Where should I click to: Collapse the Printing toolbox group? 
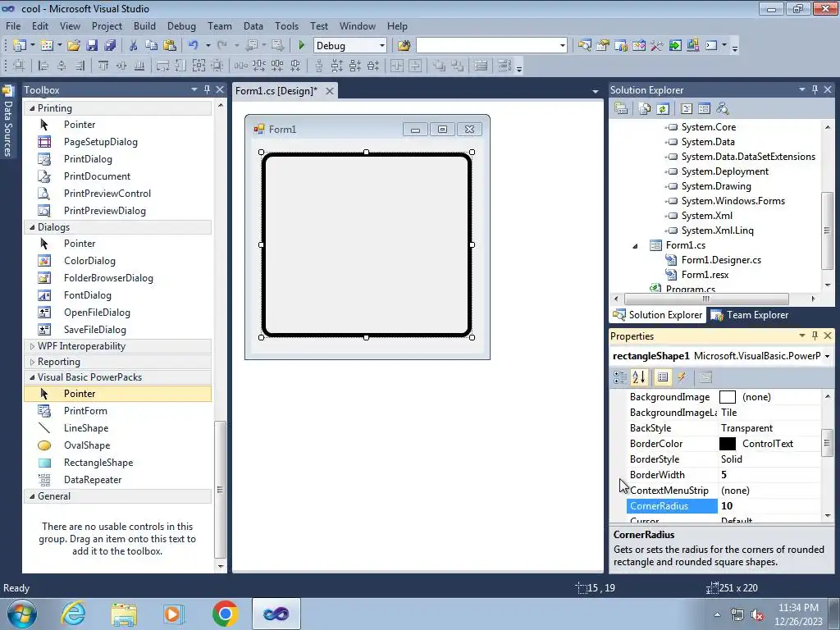pyautogui.click(x=32, y=108)
